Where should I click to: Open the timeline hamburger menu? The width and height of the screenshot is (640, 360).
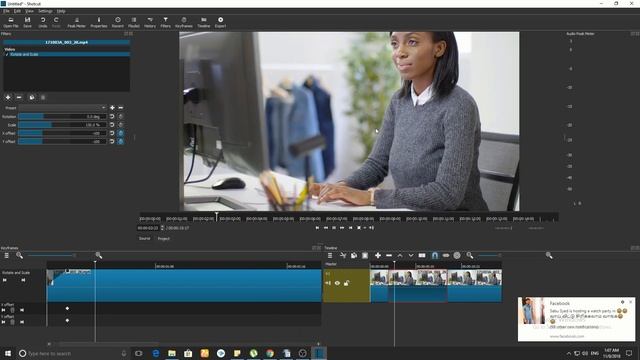pos(330,256)
